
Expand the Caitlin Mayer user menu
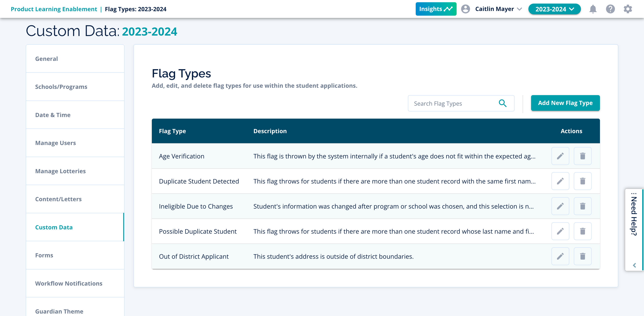(x=494, y=9)
